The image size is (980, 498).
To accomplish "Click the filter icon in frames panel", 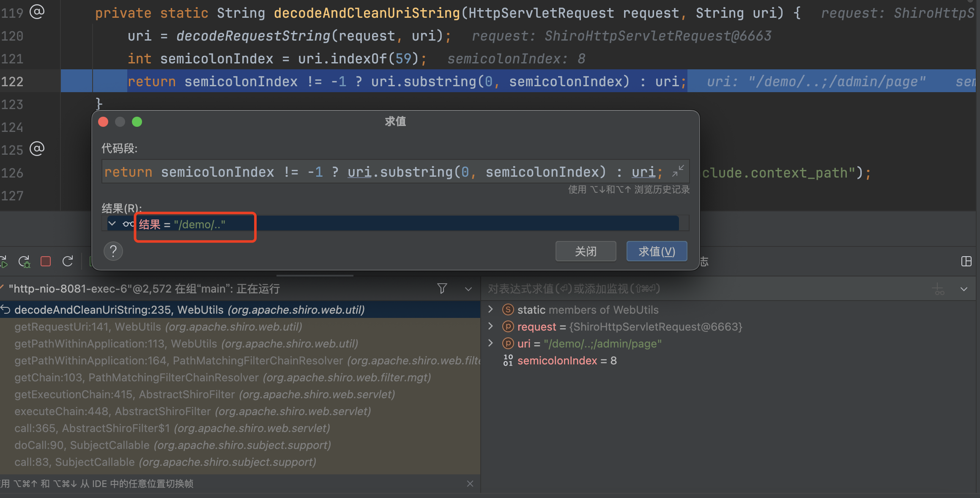I will 442,289.
